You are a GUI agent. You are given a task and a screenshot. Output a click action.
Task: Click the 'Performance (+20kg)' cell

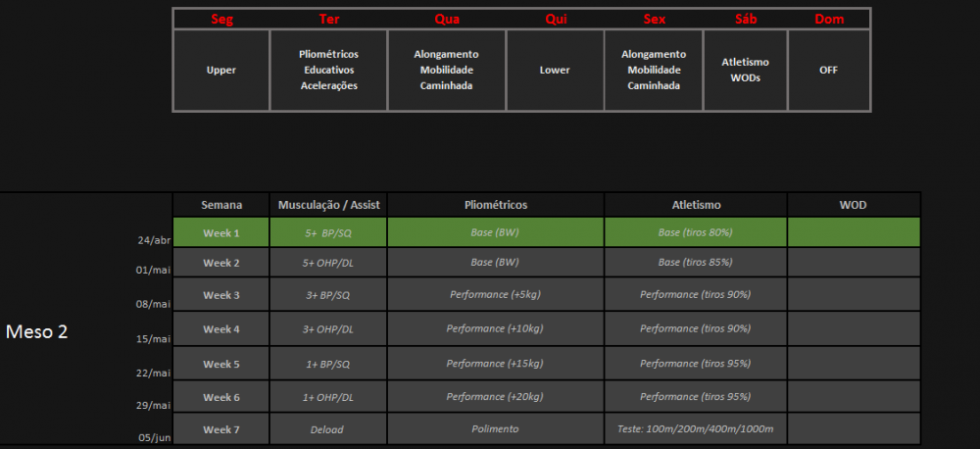click(495, 397)
